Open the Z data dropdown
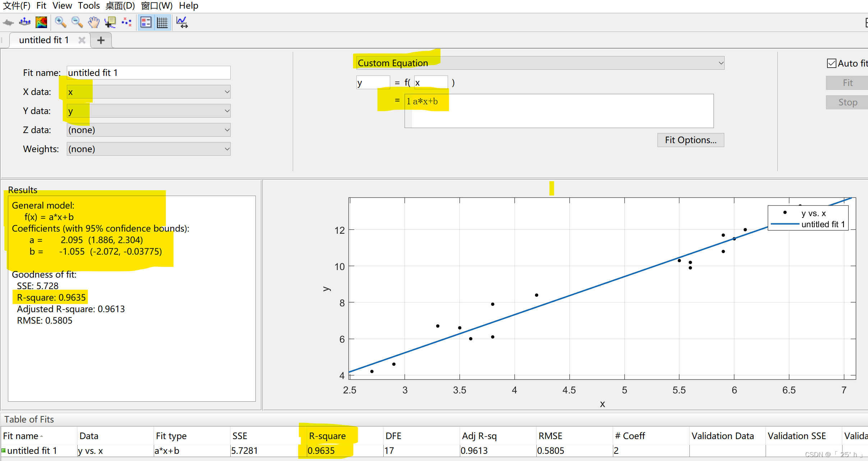The image size is (868, 461). 148,130
